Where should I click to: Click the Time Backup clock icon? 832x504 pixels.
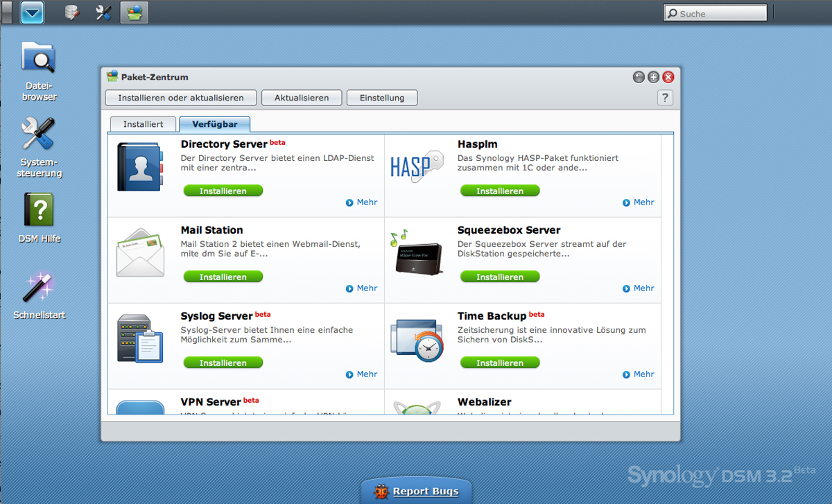coord(417,340)
